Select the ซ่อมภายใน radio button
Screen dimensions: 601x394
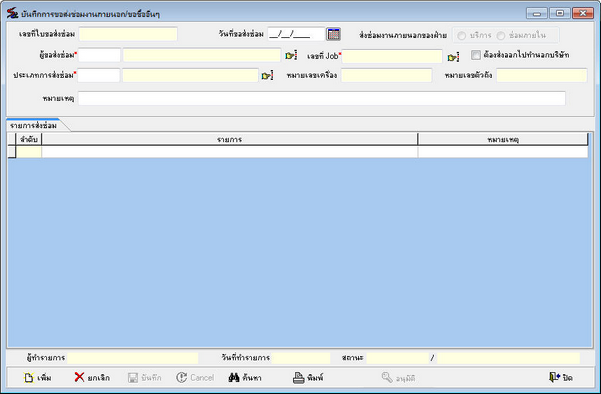501,35
